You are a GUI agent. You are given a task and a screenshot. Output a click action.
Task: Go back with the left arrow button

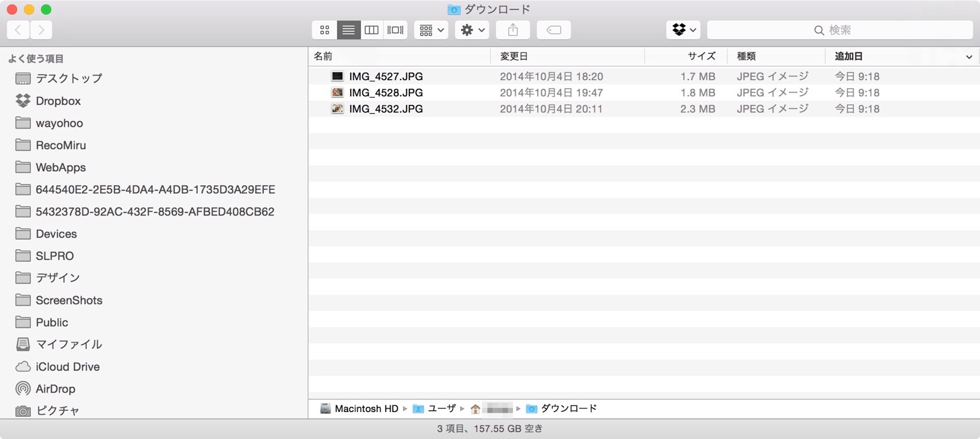(18, 30)
